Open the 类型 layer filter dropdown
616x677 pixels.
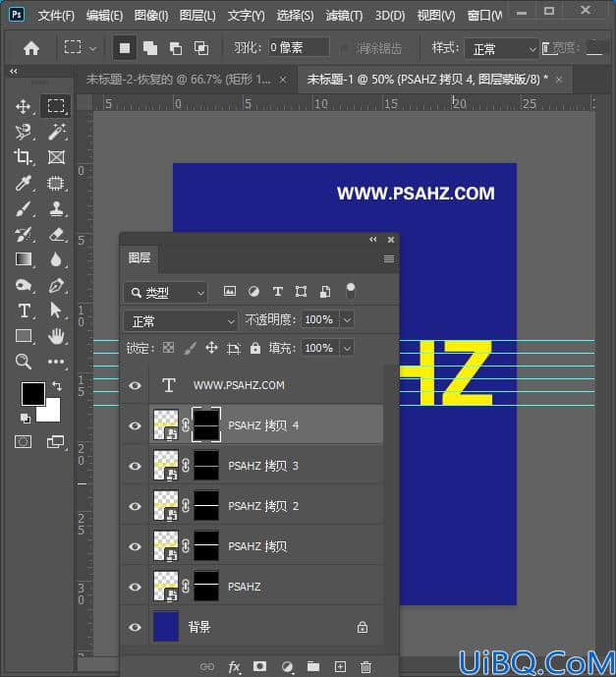tap(166, 293)
